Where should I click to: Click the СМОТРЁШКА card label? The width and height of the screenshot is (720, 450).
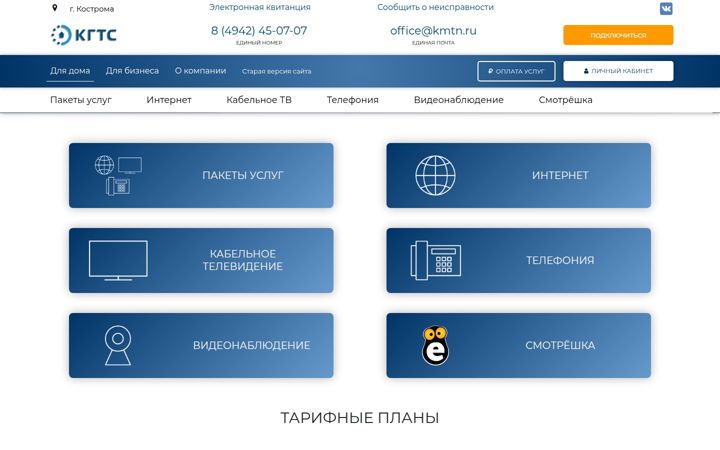click(560, 345)
